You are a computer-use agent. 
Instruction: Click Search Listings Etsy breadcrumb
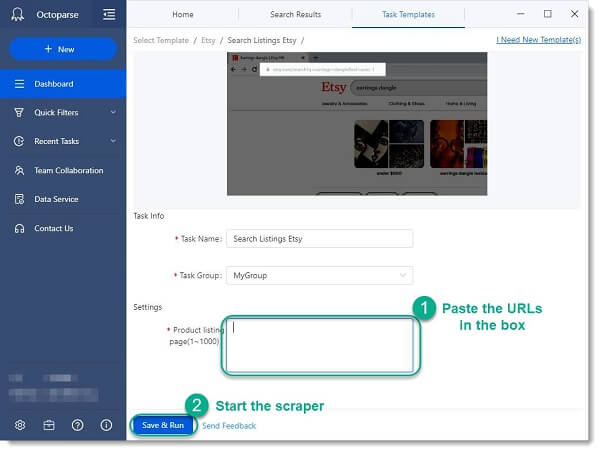262,40
